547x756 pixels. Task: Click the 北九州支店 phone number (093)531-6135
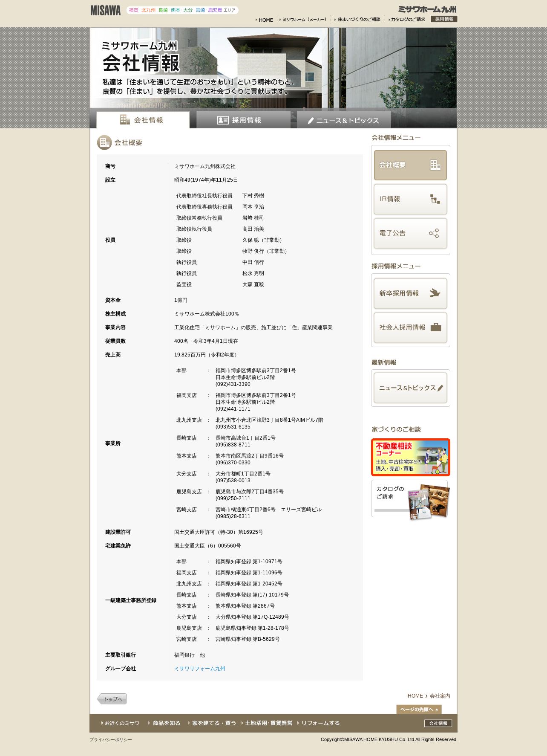pos(233,427)
